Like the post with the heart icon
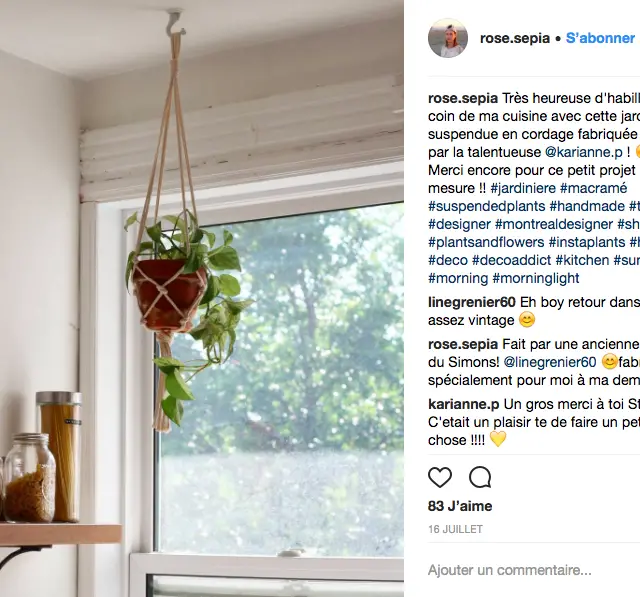Image resolution: width=640 pixels, height=597 pixels. point(440,477)
